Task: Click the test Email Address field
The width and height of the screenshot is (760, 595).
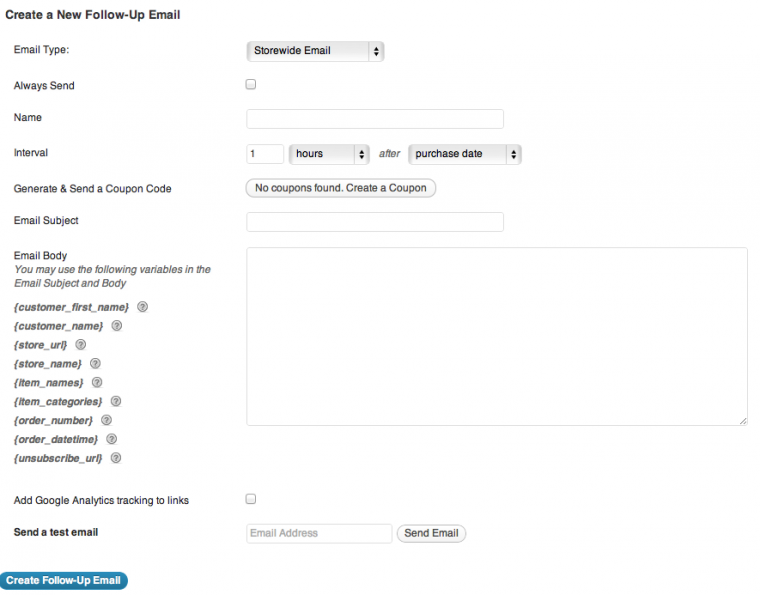Action: (x=319, y=534)
